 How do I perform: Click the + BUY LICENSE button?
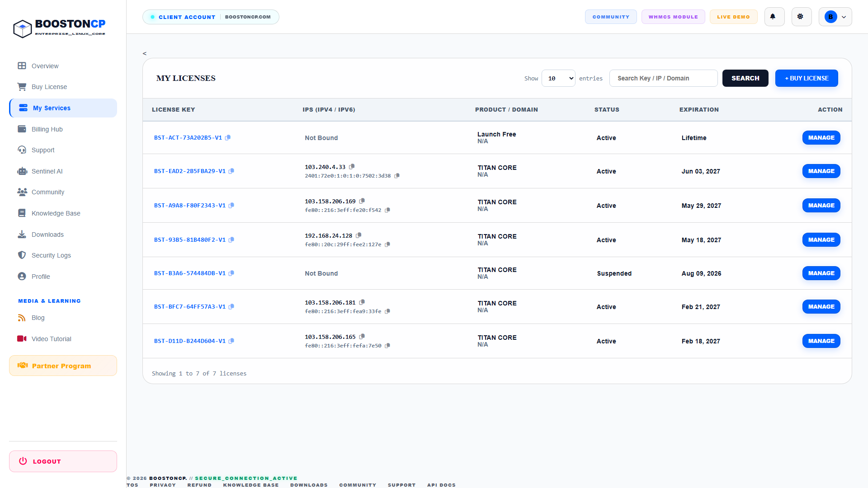tap(807, 78)
